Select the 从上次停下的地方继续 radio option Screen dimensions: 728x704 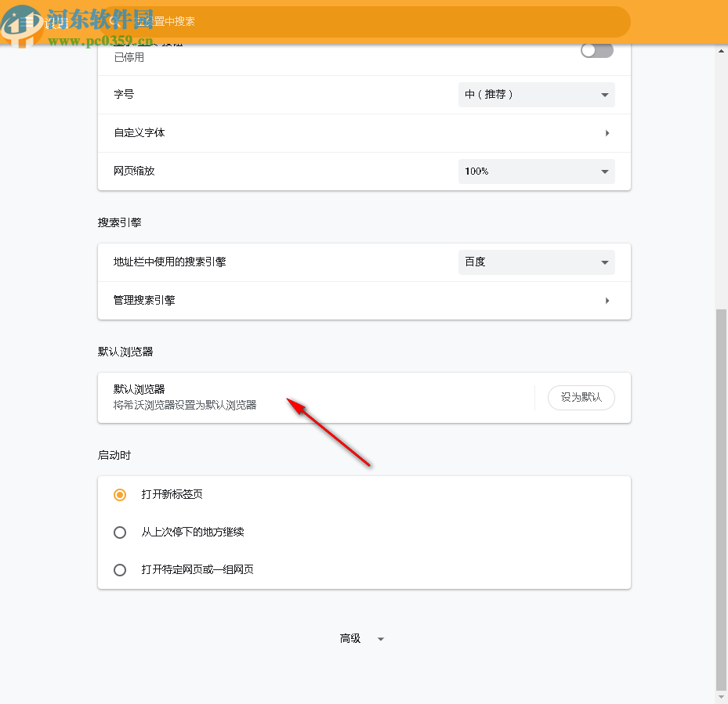coord(120,533)
